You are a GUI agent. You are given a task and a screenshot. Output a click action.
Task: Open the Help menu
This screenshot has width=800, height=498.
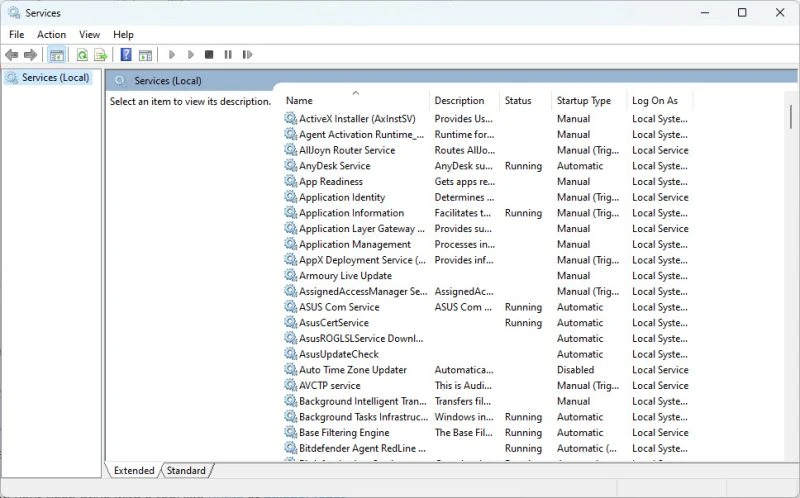(123, 35)
